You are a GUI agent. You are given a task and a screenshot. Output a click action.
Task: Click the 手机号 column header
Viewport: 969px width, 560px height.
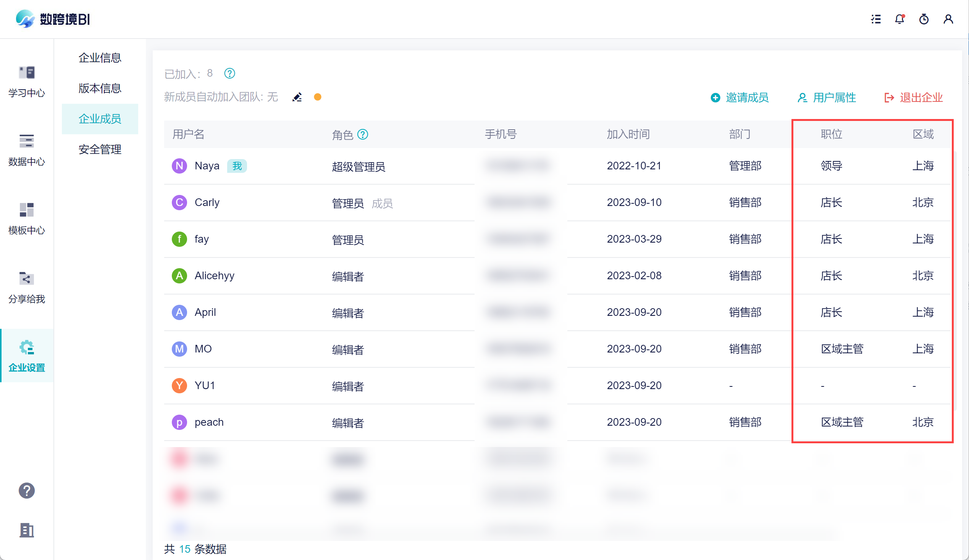pos(501,134)
